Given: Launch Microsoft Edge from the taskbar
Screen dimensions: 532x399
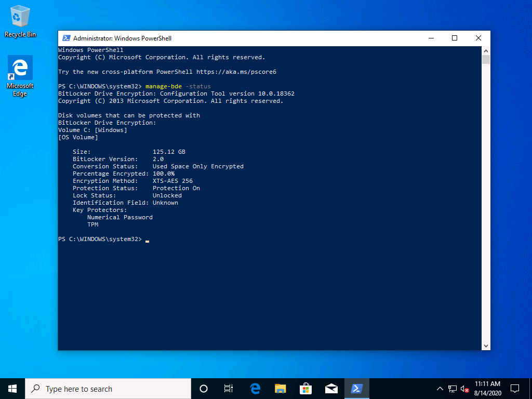Looking at the screenshot, I should (x=255, y=389).
